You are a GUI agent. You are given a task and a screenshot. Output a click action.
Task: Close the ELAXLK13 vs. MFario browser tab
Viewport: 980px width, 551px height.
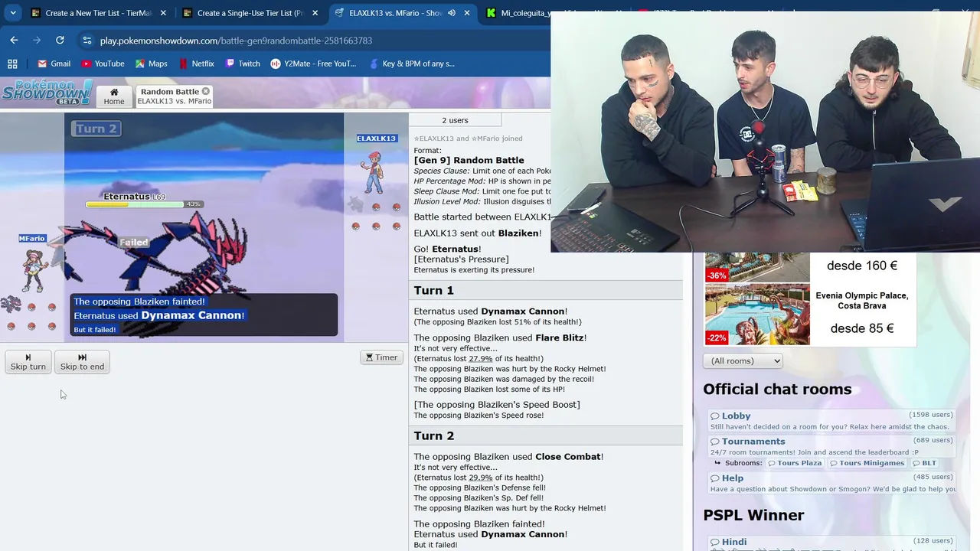tap(467, 13)
